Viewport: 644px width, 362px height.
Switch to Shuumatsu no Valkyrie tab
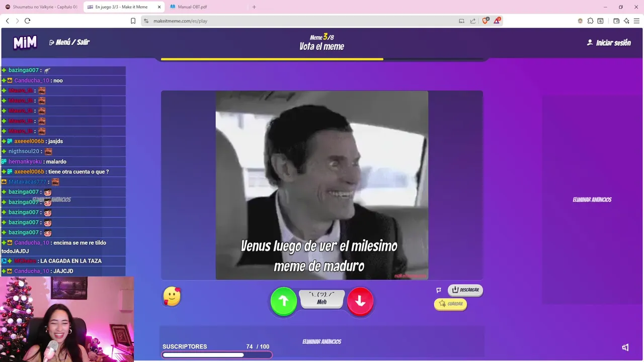coord(41,7)
